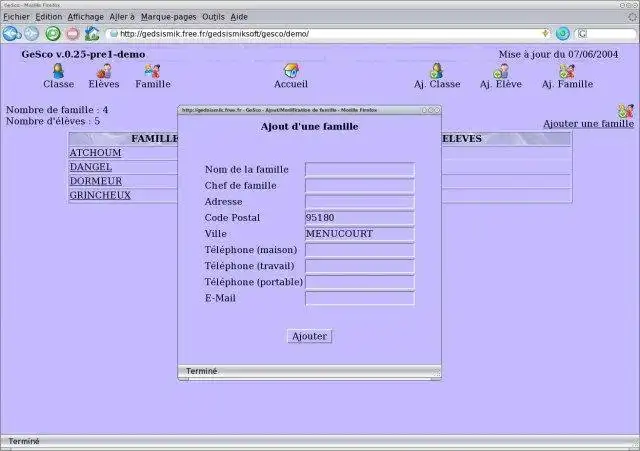Screen dimensions: 640x451
Task: Click the Aj. Classe icon
Action: coord(436,71)
